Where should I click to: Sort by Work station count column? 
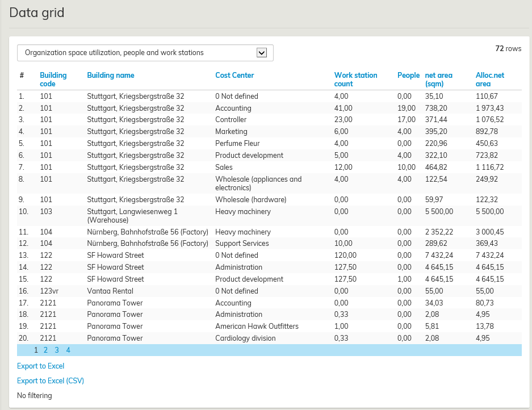[355, 79]
